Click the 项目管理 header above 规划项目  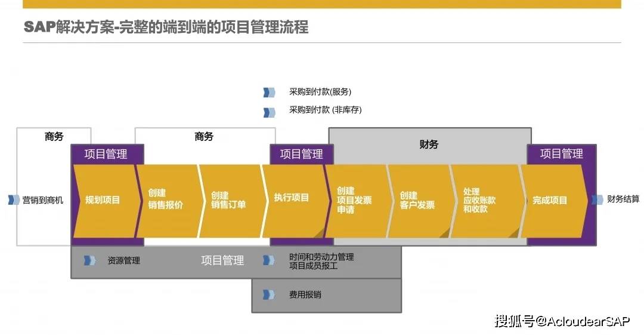pyautogui.click(x=106, y=154)
